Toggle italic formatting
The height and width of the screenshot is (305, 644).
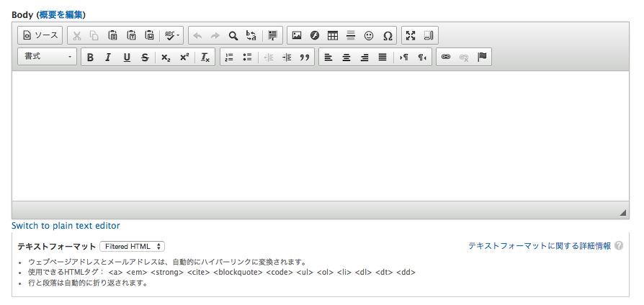[108, 58]
